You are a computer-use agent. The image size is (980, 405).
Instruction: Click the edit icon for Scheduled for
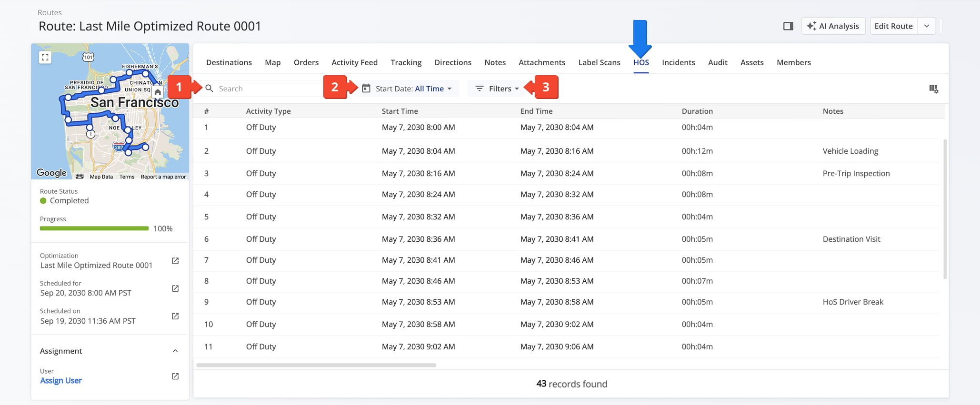point(175,288)
